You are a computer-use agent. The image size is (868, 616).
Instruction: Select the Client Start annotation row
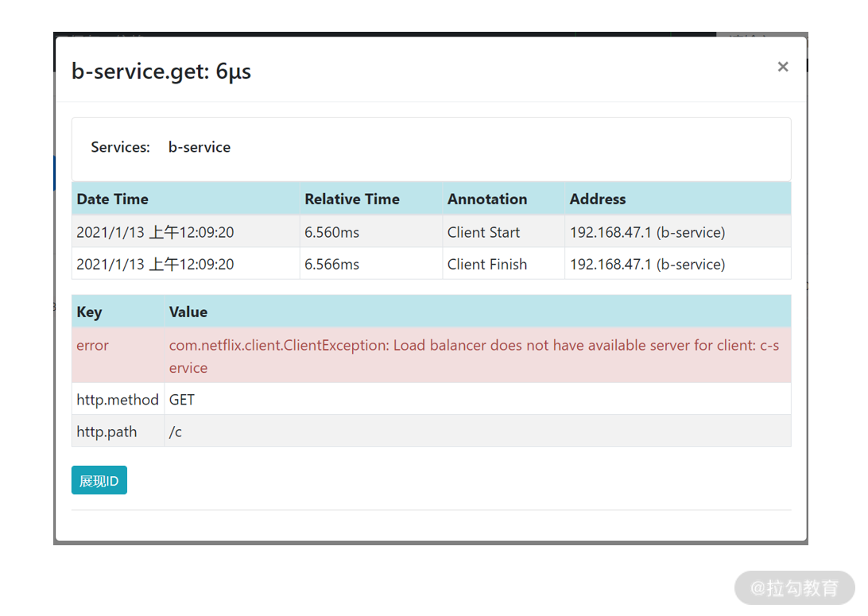click(x=432, y=232)
